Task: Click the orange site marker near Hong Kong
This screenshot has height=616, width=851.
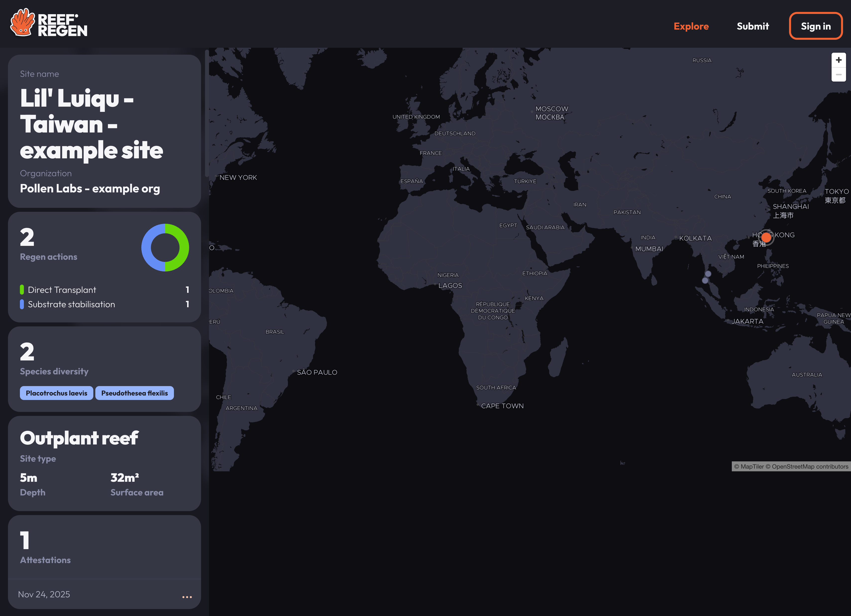Action: point(766,237)
